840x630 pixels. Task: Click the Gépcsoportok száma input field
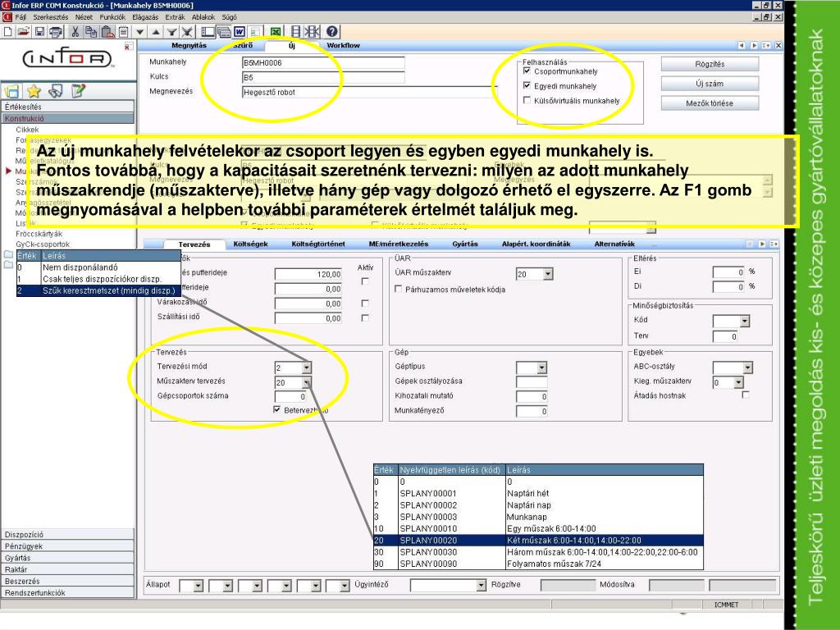coord(291,396)
